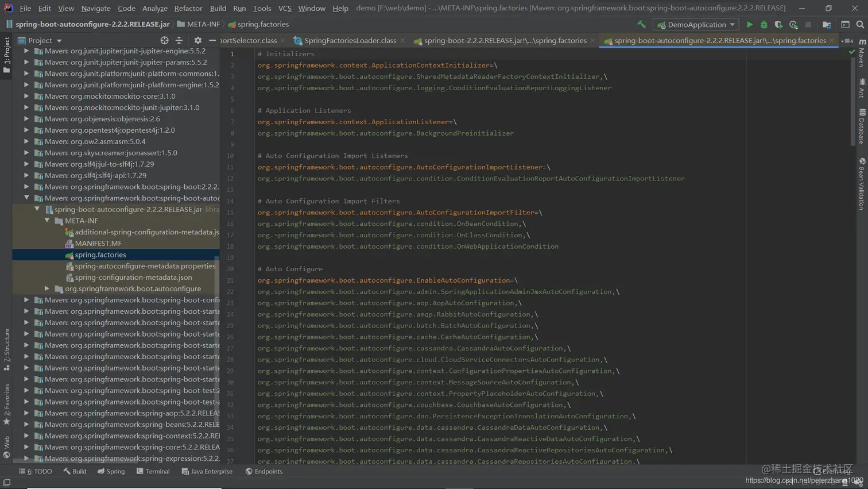
Task: Select MANIFEST.MF in the project tree
Action: 98,243
